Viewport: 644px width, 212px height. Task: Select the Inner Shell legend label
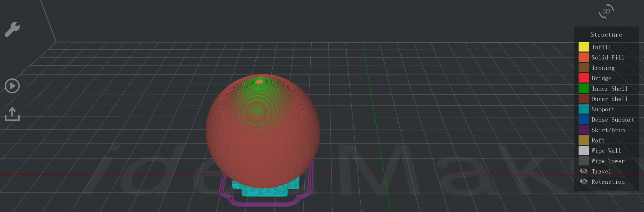609,89
